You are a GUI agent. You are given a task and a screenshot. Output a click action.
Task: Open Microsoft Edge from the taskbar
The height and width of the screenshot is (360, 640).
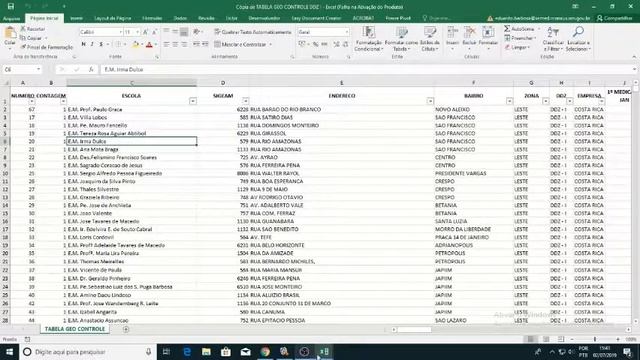click(x=187, y=351)
